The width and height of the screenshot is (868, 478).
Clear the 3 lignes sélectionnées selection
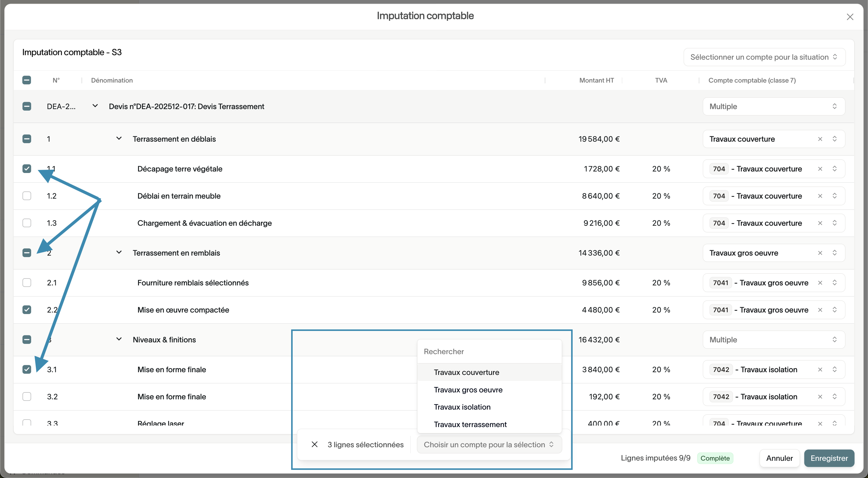click(x=314, y=444)
